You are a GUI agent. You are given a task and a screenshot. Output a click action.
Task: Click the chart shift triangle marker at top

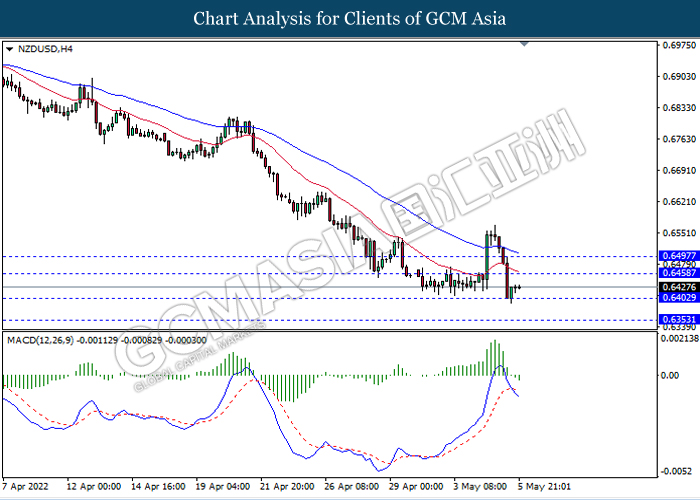(x=525, y=44)
